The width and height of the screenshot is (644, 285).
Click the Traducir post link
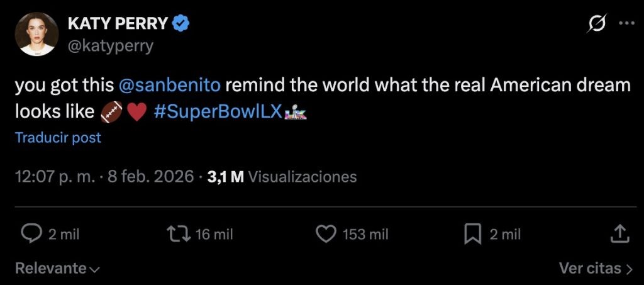[58, 137]
